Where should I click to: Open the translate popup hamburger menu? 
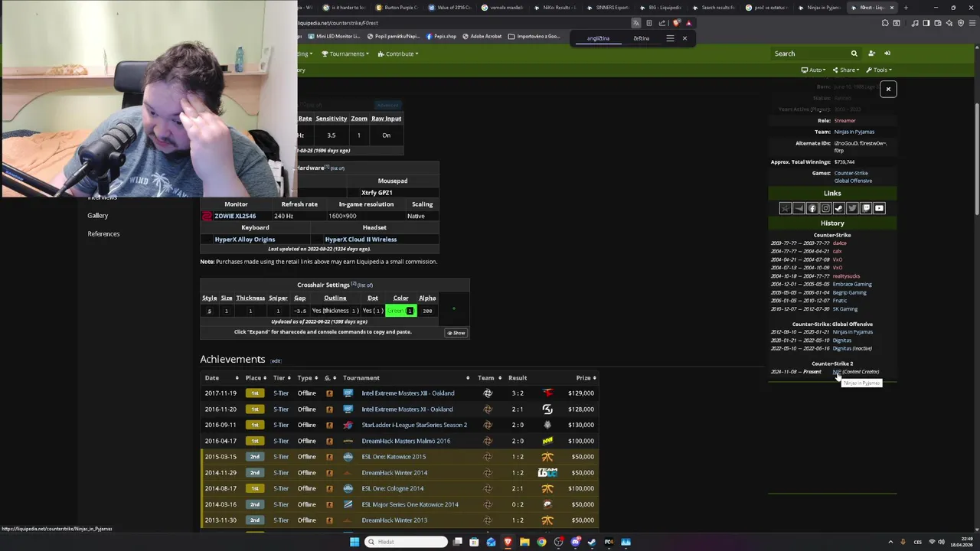point(670,38)
